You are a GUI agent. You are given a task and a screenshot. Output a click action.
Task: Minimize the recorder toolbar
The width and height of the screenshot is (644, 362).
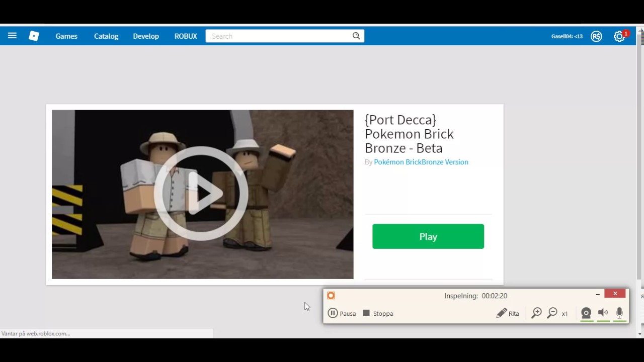pos(598,294)
